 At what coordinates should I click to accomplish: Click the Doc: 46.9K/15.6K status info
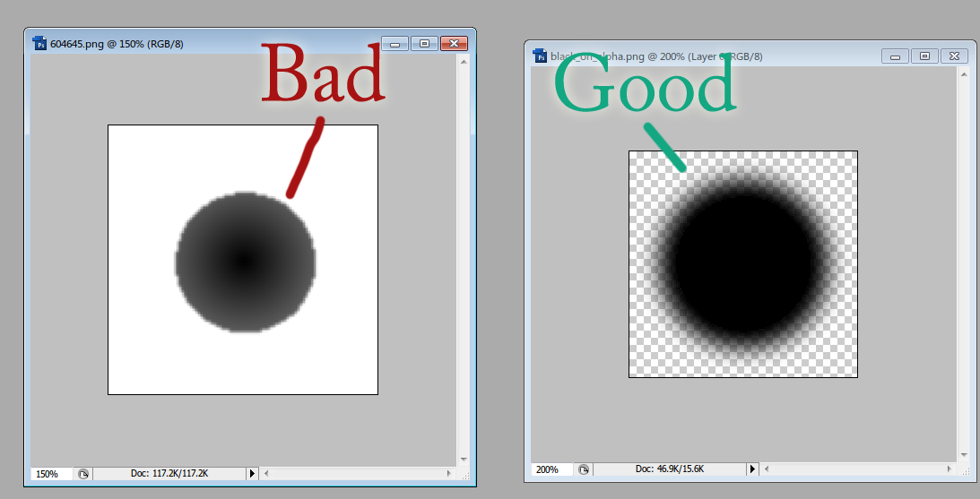click(671, 469)
